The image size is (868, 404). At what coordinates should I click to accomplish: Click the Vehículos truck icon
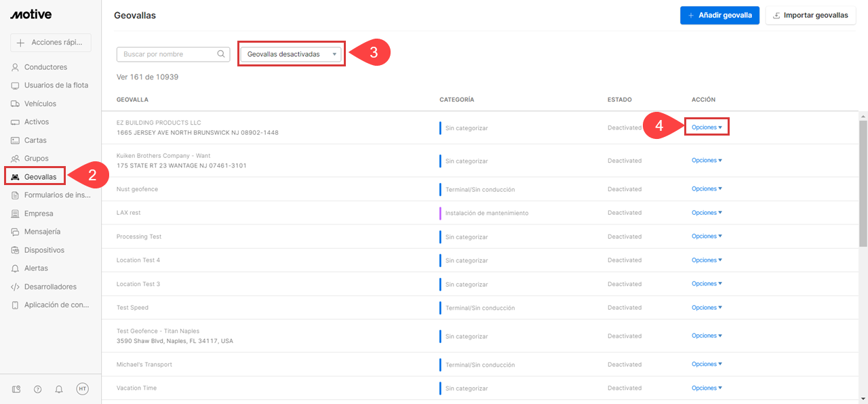coord(15,104)
